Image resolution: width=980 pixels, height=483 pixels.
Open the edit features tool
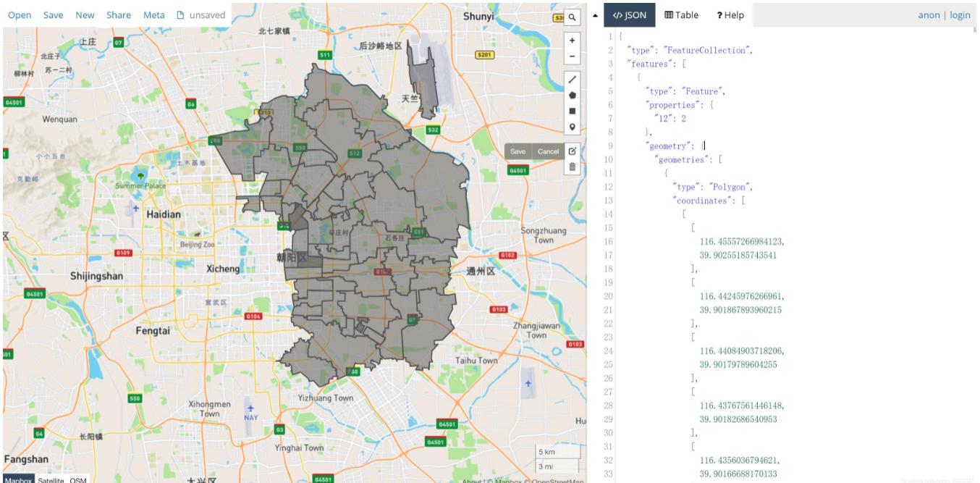[x=572, y=151]
